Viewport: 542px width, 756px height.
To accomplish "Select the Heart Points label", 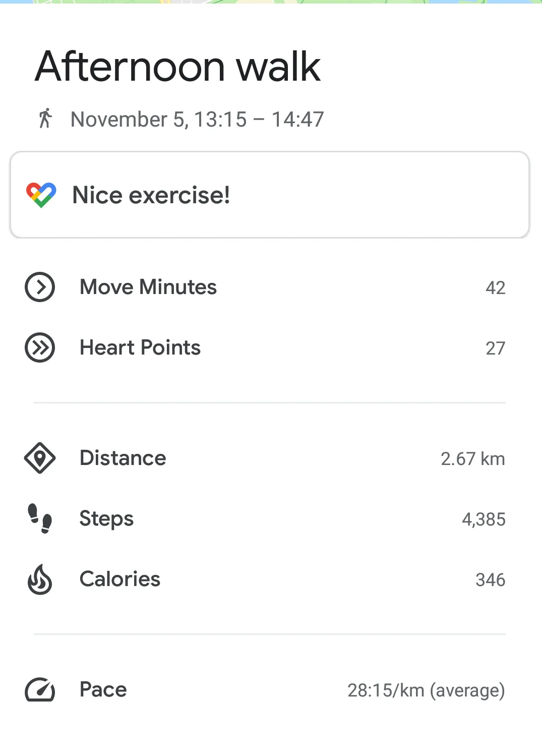I will click(140, 347).
